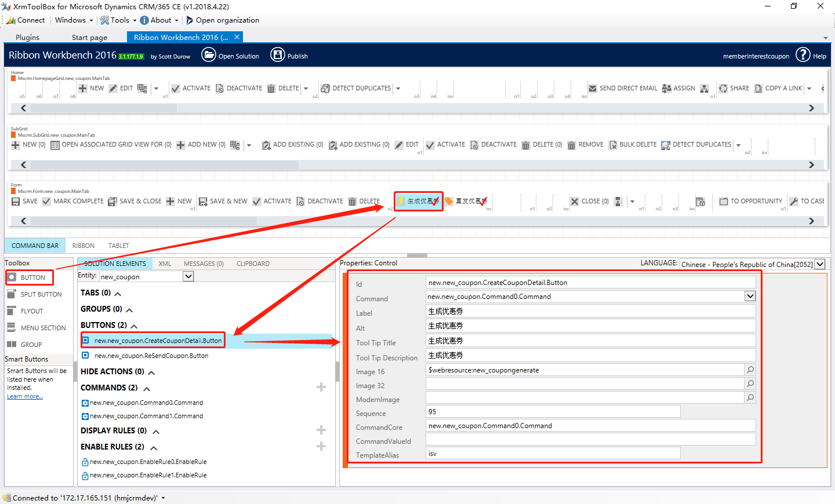Viewport: 835px width, 504px height.
Task: Click SAVE & NEW in Form row
Action: 223,202
